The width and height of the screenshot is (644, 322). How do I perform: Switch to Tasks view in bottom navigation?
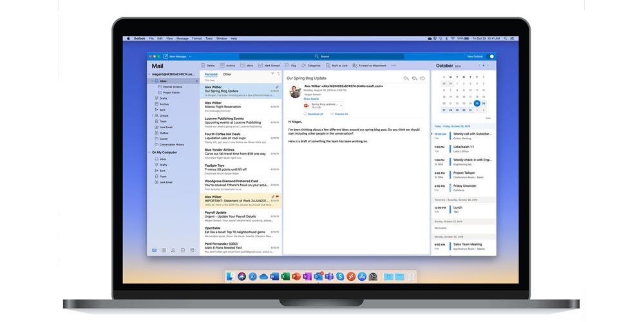click(183, 250)
